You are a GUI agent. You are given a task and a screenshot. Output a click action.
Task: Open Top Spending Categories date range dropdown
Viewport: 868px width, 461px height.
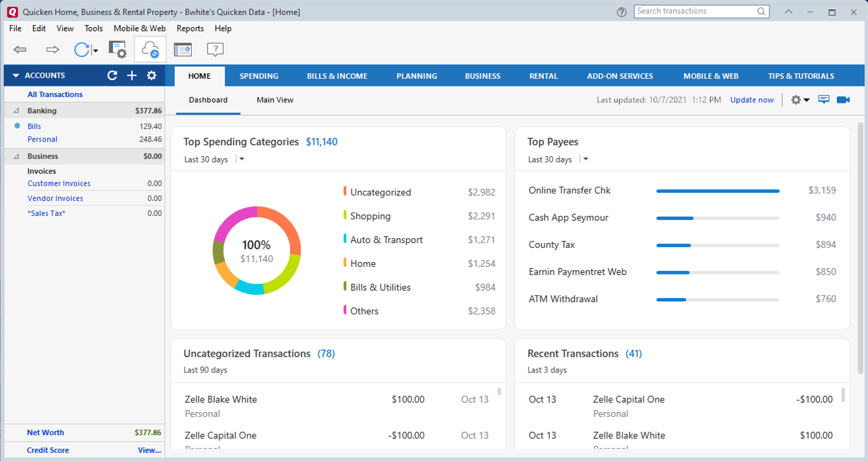click(242, 159)
